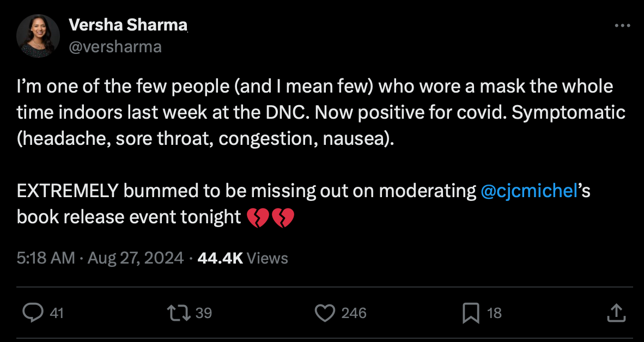Open the share icon menu
The image size is (644, 342).
[x=615, y=313]
